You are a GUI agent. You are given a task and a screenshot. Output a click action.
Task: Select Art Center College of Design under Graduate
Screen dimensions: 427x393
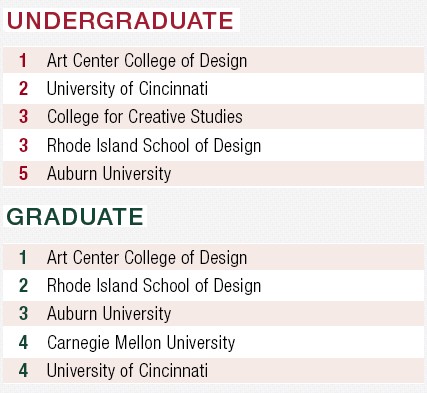213,257
